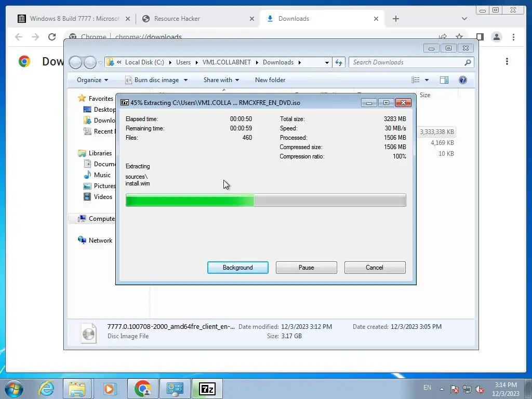The height and width of the screenshot is (399, 532).
Task: Refresh the Explorer folder view
Action: [339, 62]
